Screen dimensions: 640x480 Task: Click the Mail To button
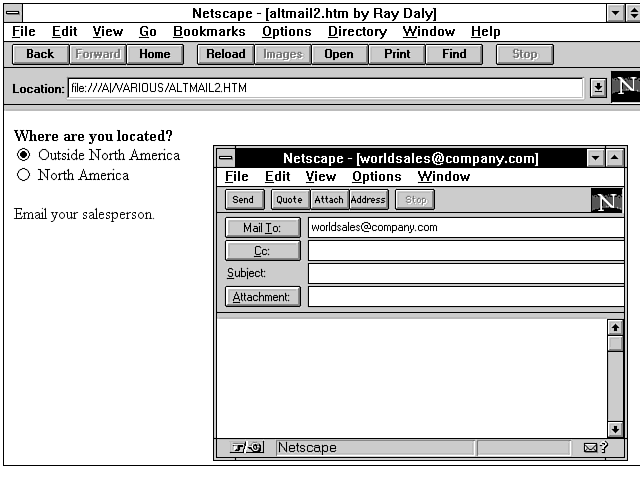pos(263,228)
